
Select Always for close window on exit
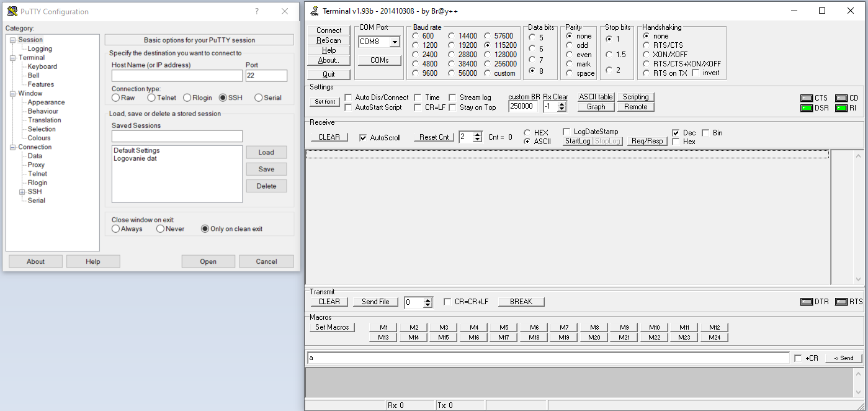116,228
